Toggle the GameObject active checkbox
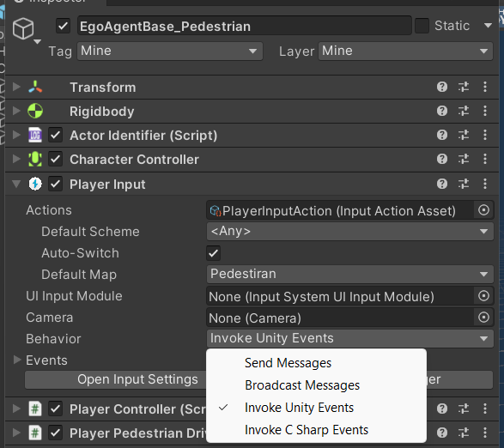This screenshot has height=448, width=504. 63,26
